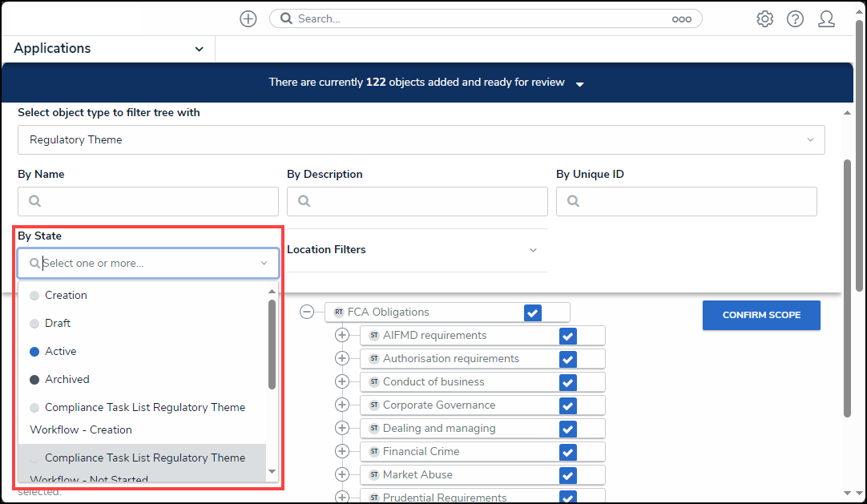The image size is (867, 504).
Task: Uncheck the FCA Obligations checkbox
Action: [x=533, y=312]
